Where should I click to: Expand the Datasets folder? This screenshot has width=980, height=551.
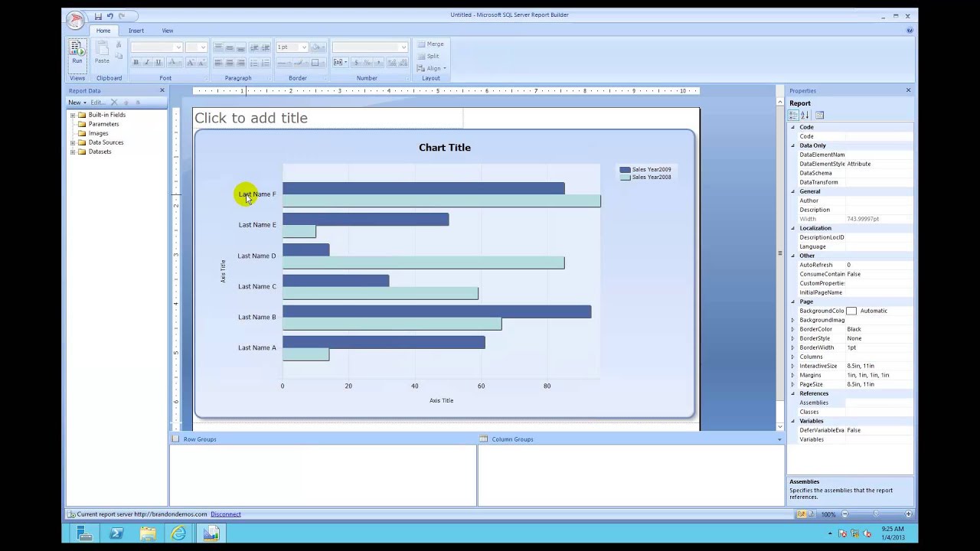tap(73, 152)
